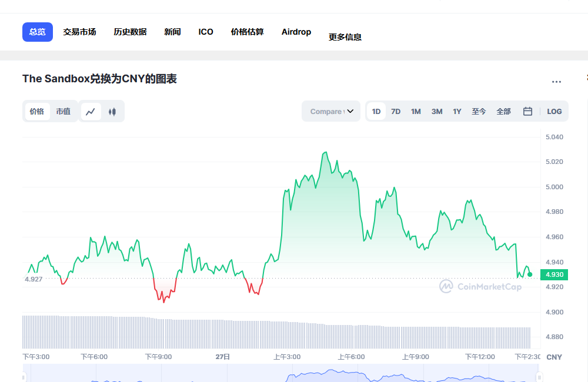Set chart range to 7D
This screenshot has width=588, height=382.
(x=396, y=111)
